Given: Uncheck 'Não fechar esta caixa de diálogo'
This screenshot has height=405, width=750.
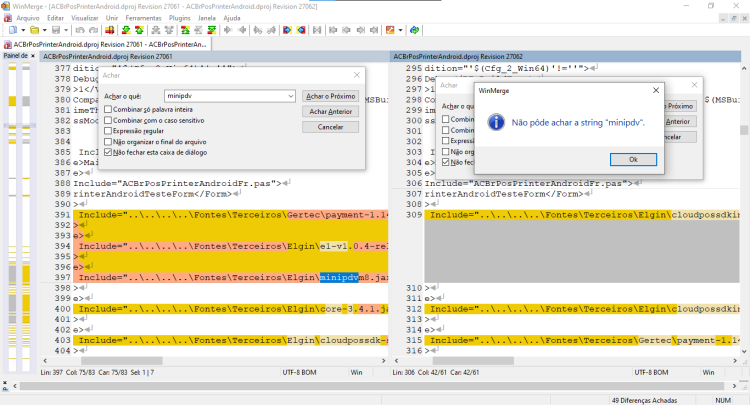Looking at the screenshot, I should click(x=108, y=153).
